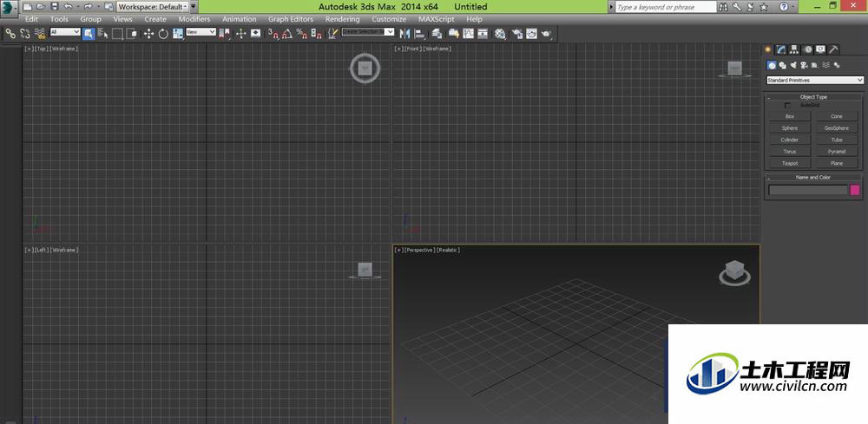
Task: Click the Render Production teapot icon
Action: pyautogui.click(x=546, y=34)
